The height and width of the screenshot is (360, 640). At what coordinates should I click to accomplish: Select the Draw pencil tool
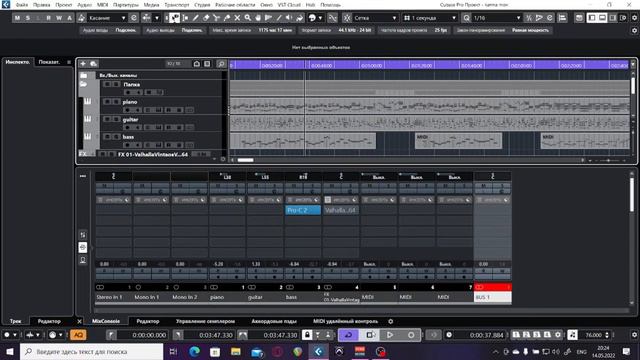(x=196, y=18)
